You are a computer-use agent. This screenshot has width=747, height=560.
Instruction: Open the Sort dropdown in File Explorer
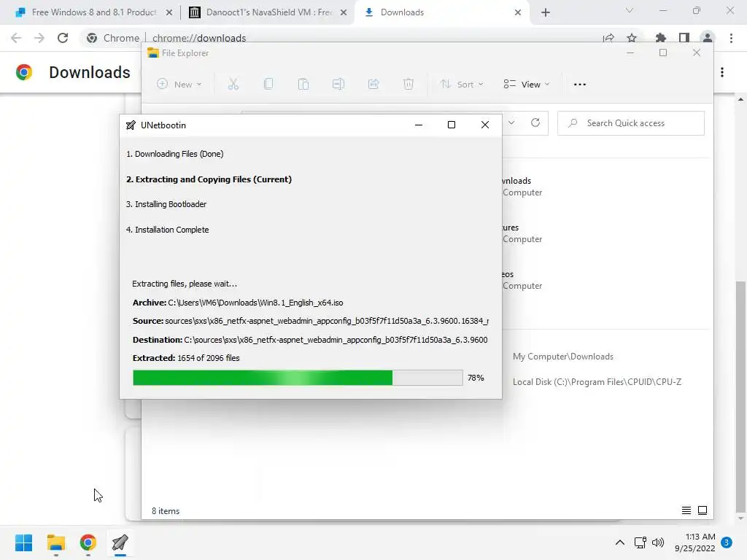click(x=462, y=85)
